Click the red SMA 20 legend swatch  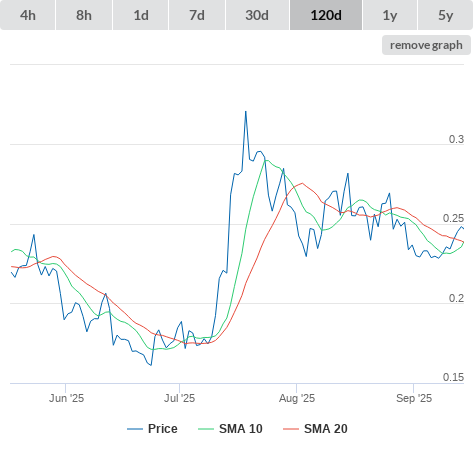291,429
